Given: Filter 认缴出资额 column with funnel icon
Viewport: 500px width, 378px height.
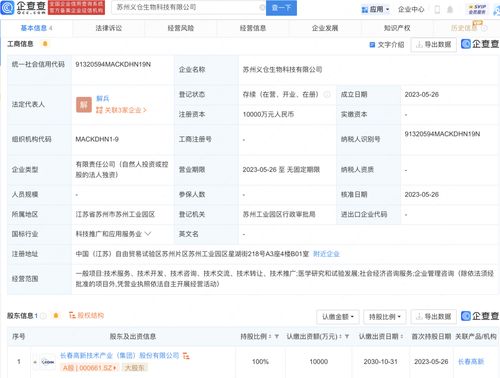Looking at the screenshot, I should 347,337.
